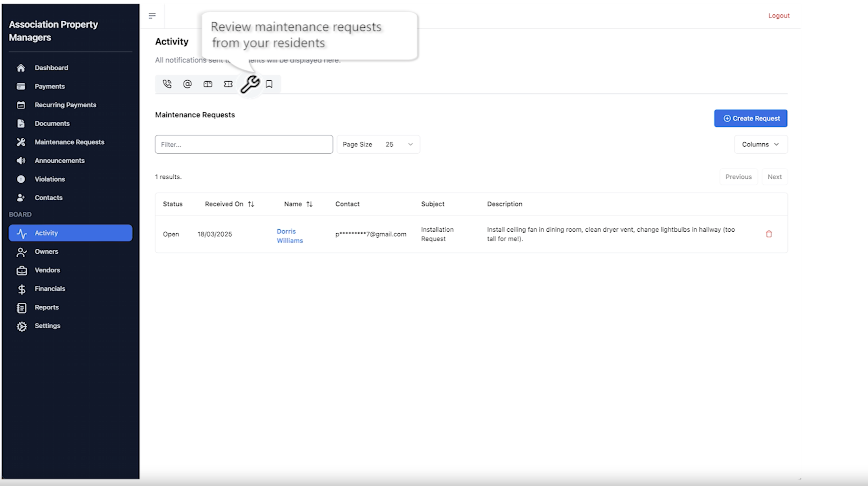Open the email (@) activity tab

click(187, 84)
